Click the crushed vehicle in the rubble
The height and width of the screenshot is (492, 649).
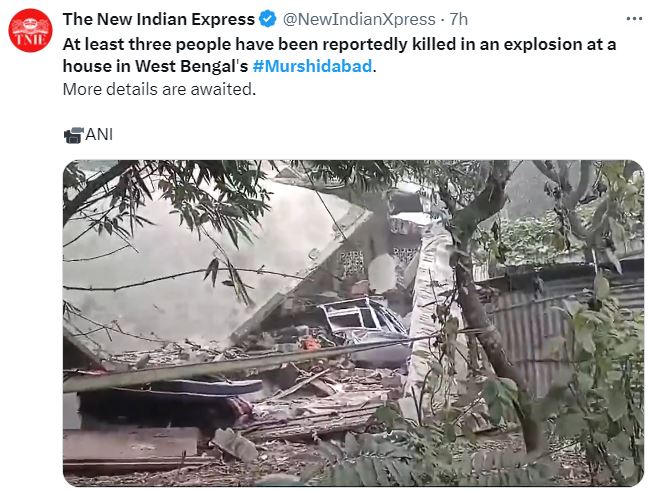363,327
